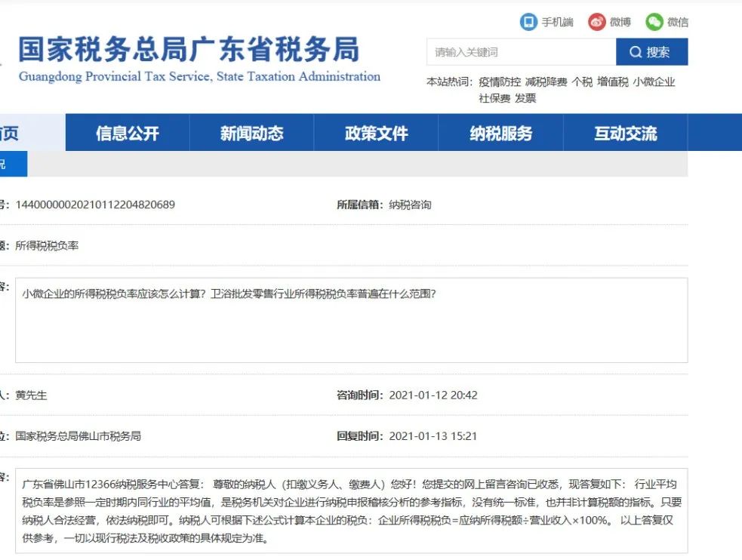Click the 国家税务总局广东省税务局 site title
The image size is (742, 560).
tap(189, 50)
